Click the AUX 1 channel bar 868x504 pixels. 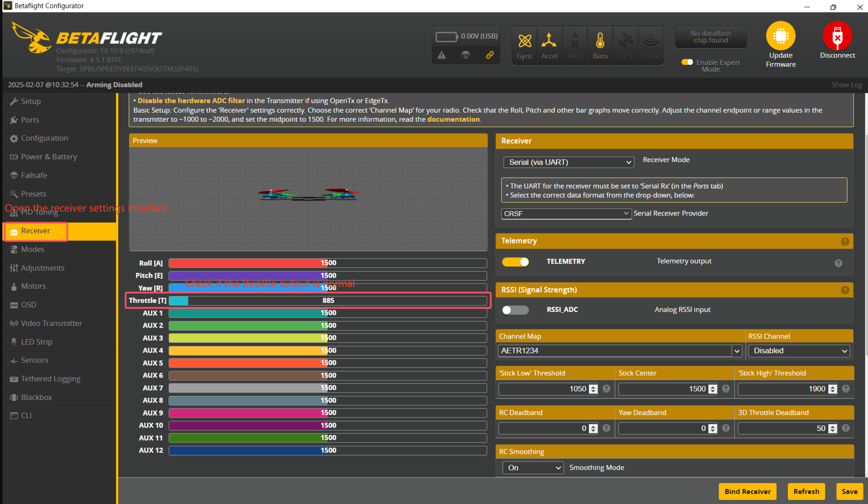[328, 313]
